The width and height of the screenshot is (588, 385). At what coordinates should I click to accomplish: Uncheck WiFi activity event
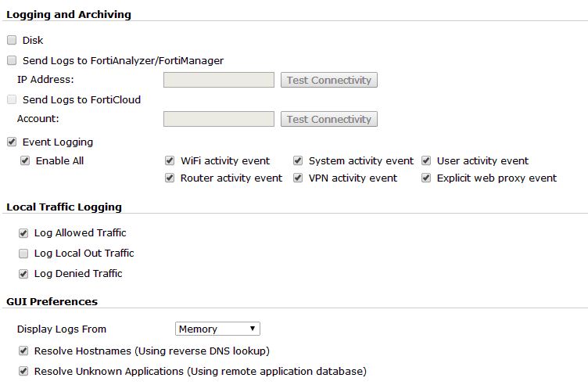(x=170, y=160)
